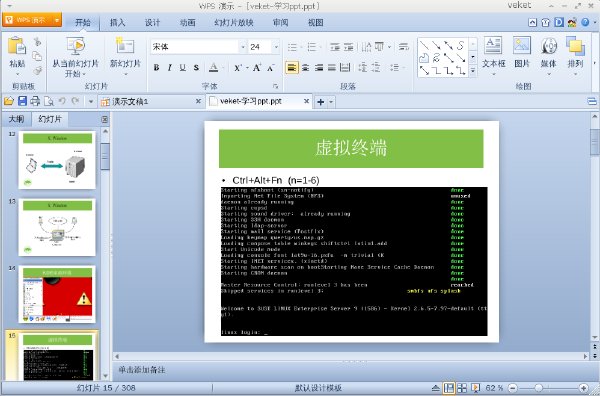
Task: Switch to Slide Sorter view in status bar
Action: pos(462,388)
